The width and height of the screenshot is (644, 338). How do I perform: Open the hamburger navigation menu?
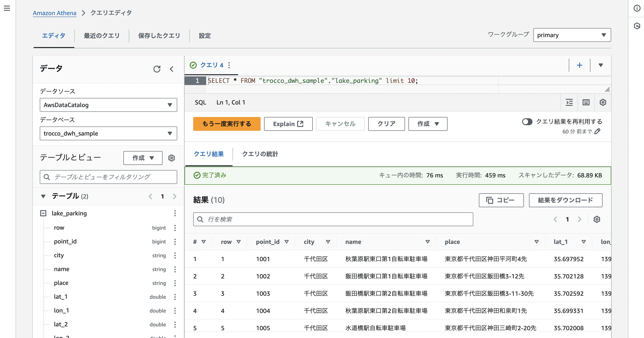(7, 8)
